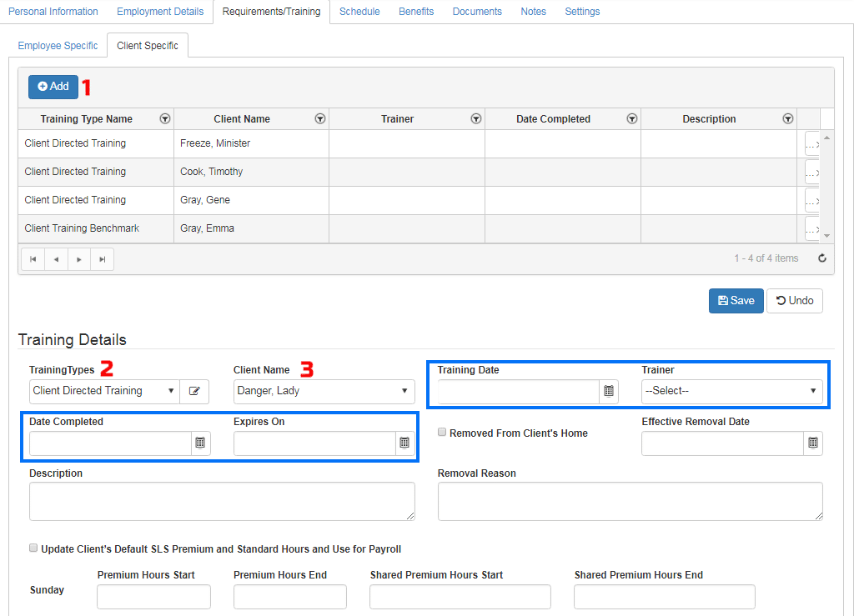Filter the Training Type Name column
854x616 pixels.
click(165, 118)
